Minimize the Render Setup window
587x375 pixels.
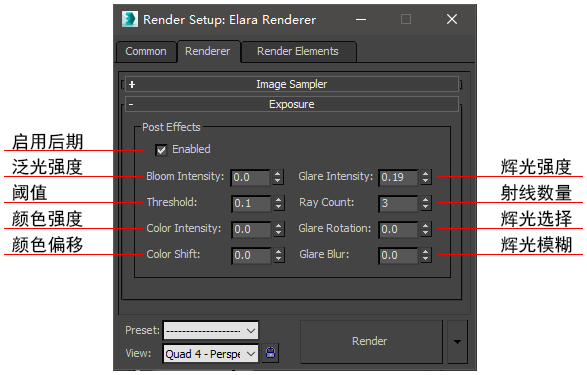click(361, 19)
